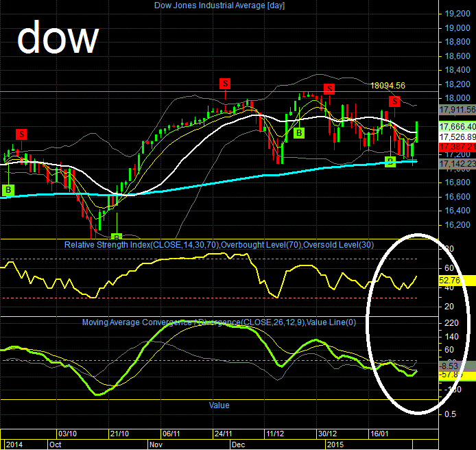The height and width of the screenshot is (450, 476).
Task: Click the large 'dow' label
Action: click(58, 38)
